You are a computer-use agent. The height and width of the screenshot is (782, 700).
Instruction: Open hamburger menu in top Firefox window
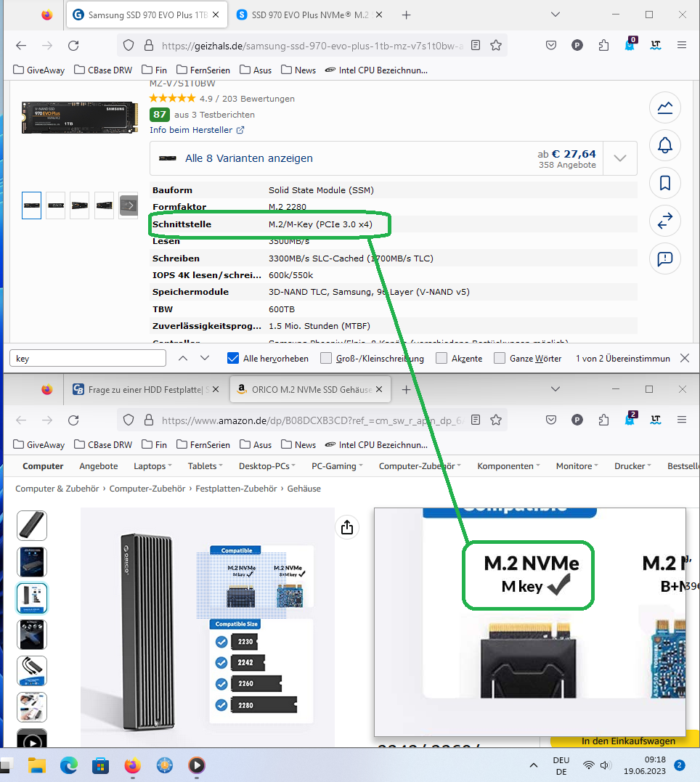[x=682, y=46]
